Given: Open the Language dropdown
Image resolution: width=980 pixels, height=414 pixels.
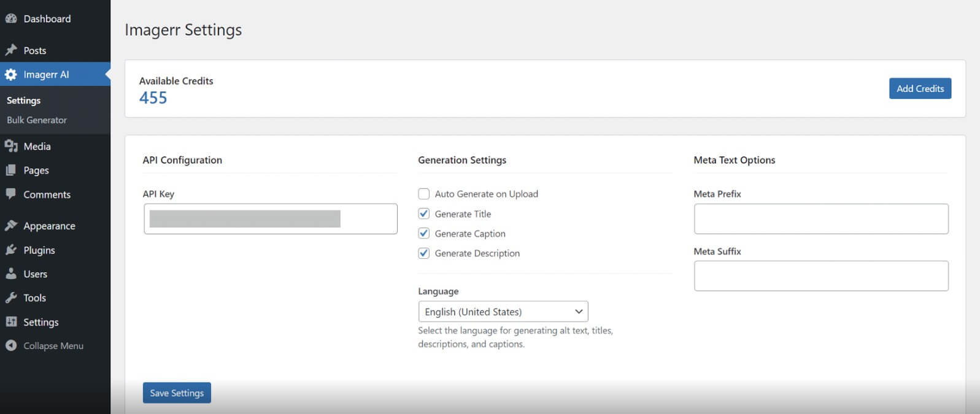Looking at the screenshot, I should click(503, 312).
